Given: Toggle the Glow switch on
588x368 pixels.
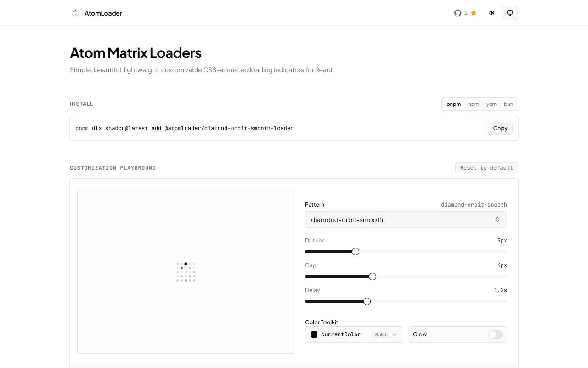Looking at the screenshot, I should pos(496,334).
